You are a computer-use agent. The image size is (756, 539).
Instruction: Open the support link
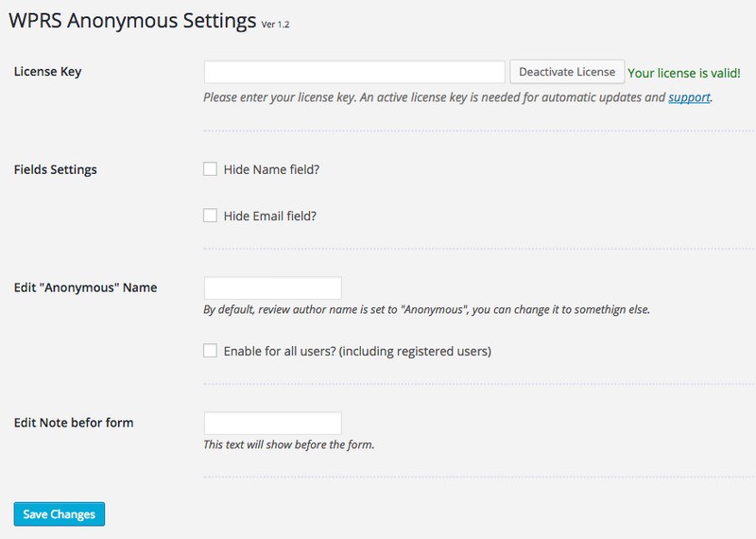point(689,97)
